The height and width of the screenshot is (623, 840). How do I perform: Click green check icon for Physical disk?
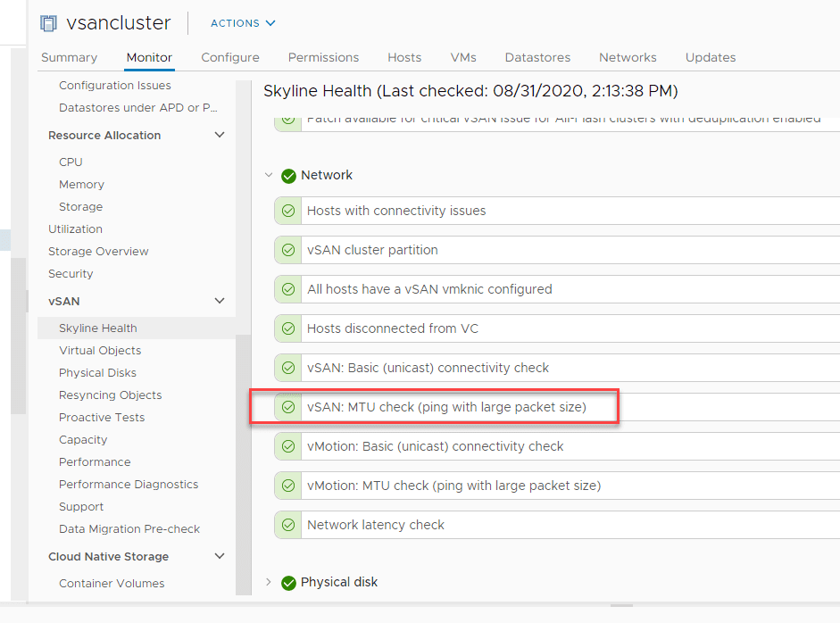click(288, 583)
